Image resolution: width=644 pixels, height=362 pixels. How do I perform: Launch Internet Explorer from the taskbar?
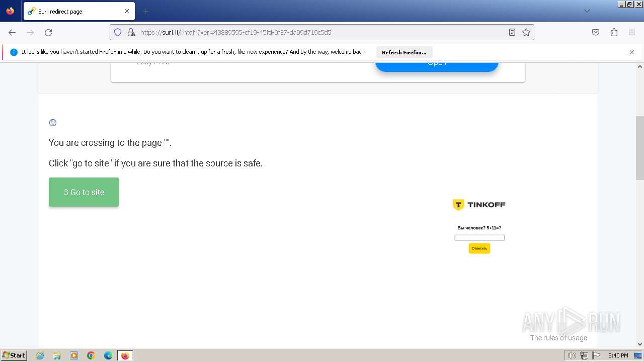(40, 355)
